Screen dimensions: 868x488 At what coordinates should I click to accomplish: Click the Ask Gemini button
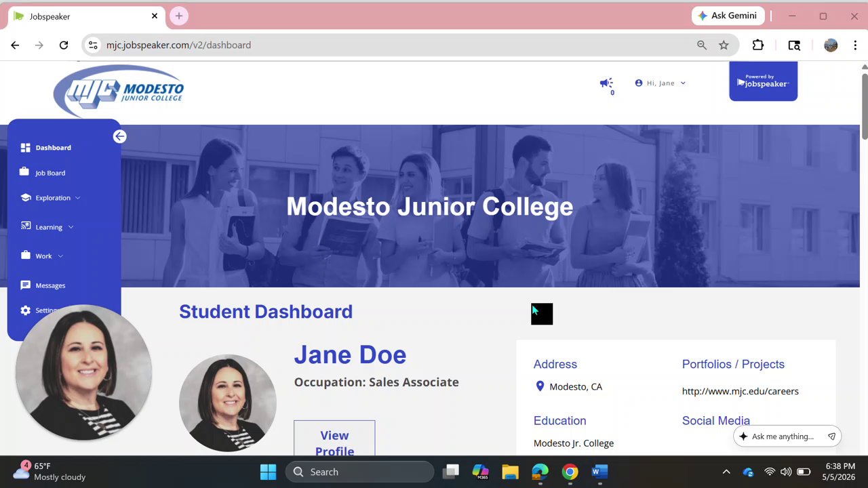728,16
